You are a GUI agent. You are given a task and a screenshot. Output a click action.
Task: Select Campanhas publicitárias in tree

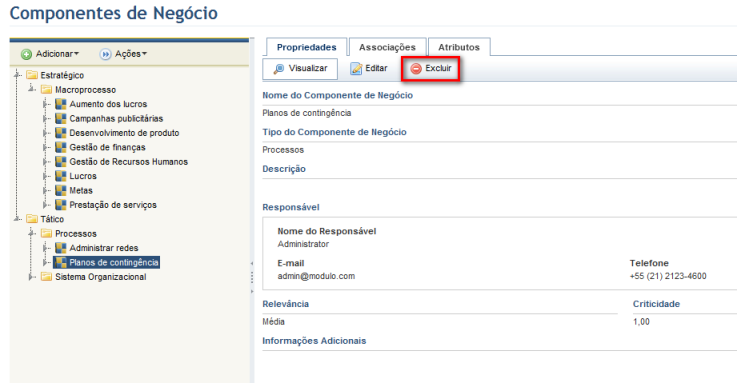point(116,118)
